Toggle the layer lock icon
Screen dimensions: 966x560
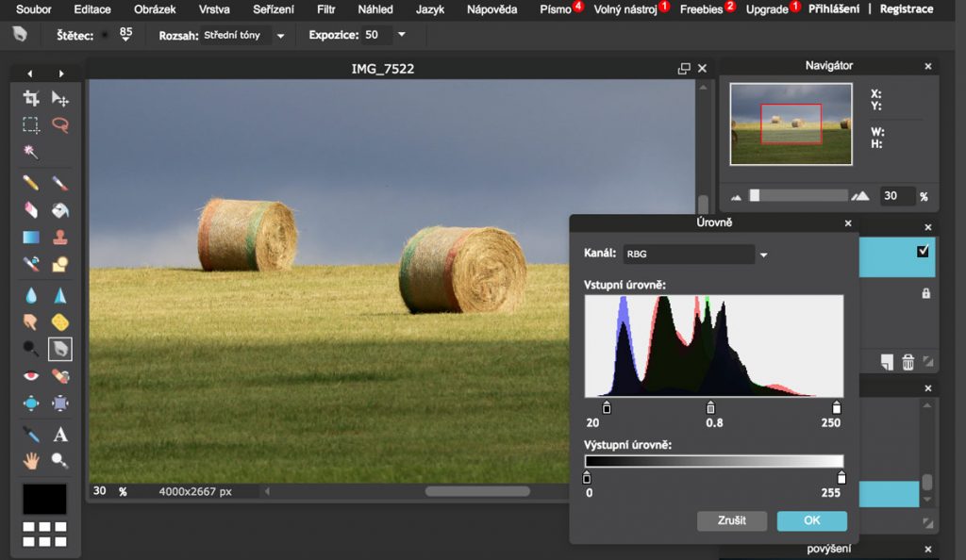(x=925, y=293)
